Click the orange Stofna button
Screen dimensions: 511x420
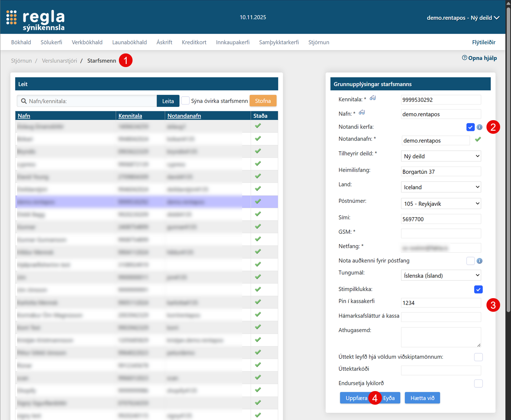tap(263, 101)
